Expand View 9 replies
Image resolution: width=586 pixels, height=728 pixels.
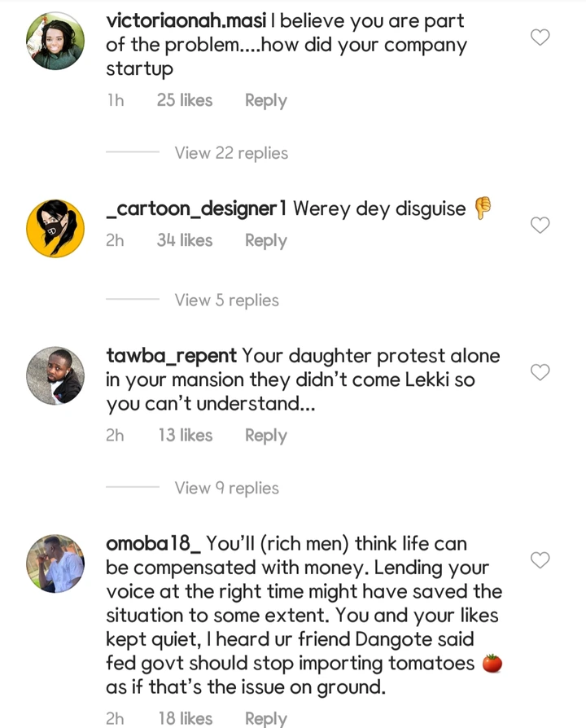[226, 489]
